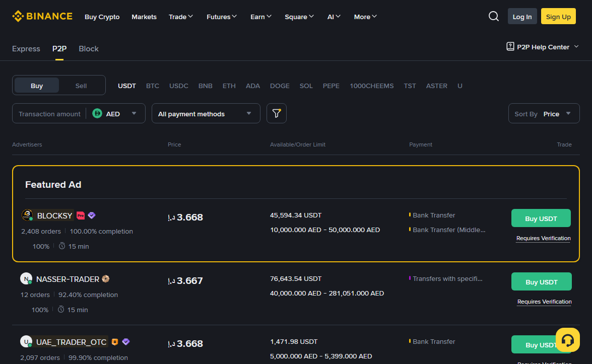Expand the AI menu
The width and height of the screenshot is (592, 364).
pyautogui.click(x=334, y=17)
